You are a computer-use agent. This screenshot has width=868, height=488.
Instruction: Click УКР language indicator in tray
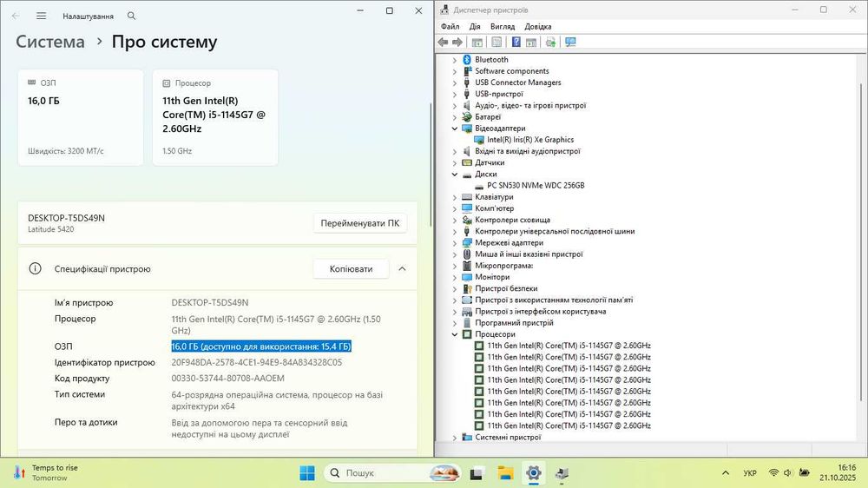point(750,473)
